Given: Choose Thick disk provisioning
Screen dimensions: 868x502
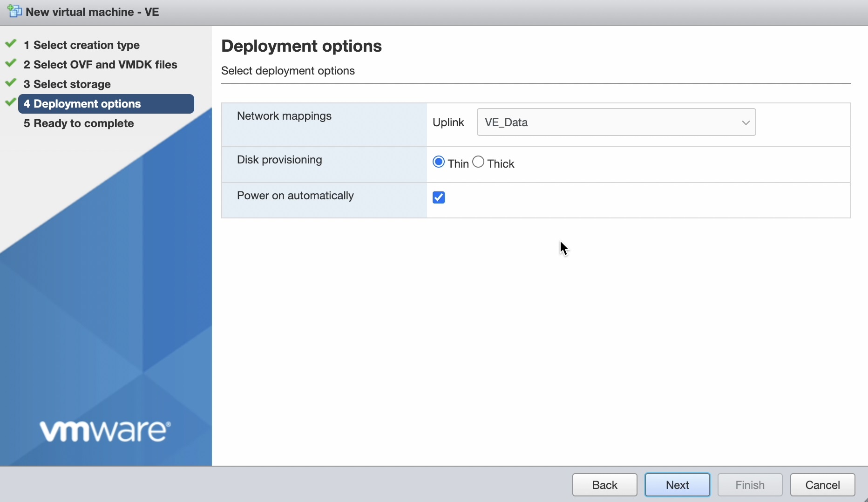Looking at the screenshot, I should [x=478, y=162].
